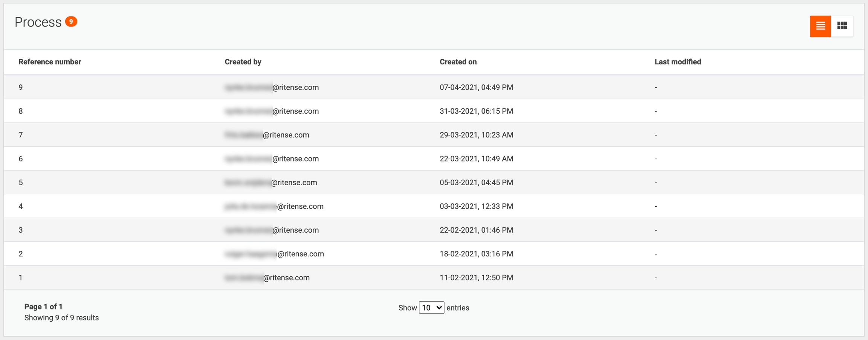Open process row with reference 8
The width and height of the screenshot is (868, 340).
[21, 111]
